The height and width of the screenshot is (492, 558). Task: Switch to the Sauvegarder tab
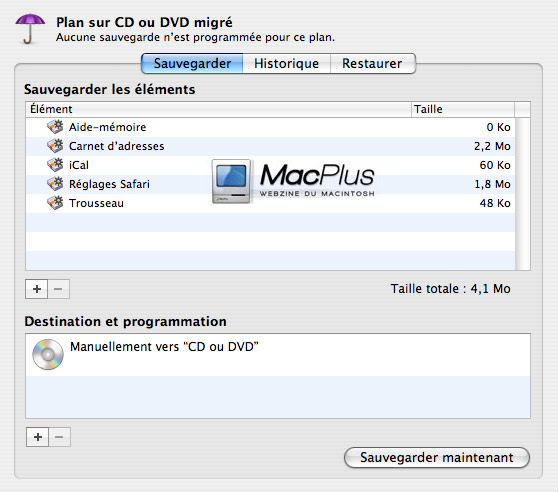coord(192,64)
